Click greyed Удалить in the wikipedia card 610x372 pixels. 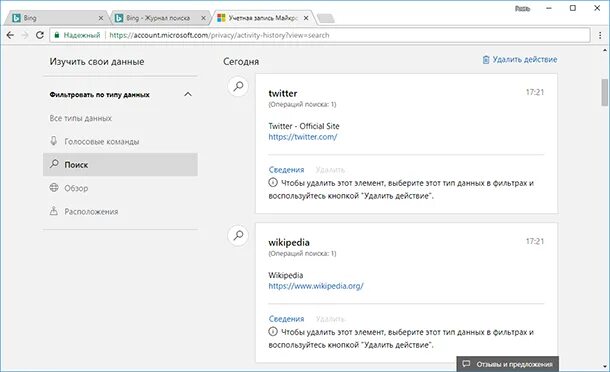pos(330,319)
